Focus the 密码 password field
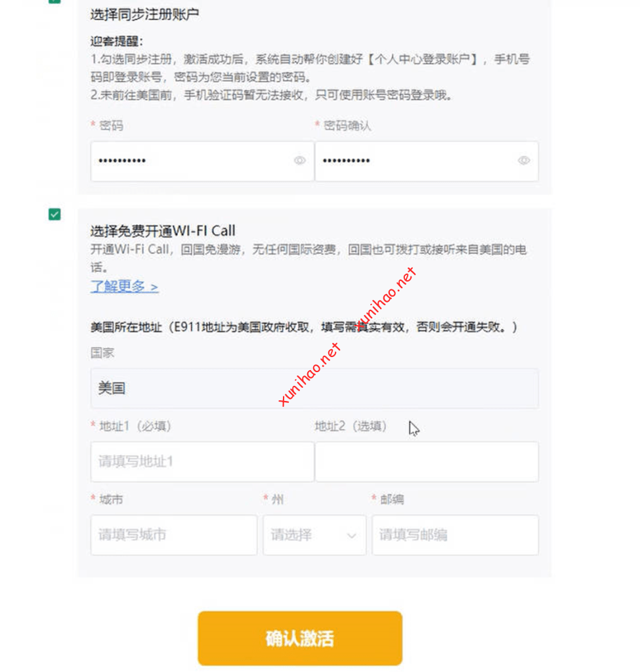This screenshot has height=672, width=640. (202, 161)
